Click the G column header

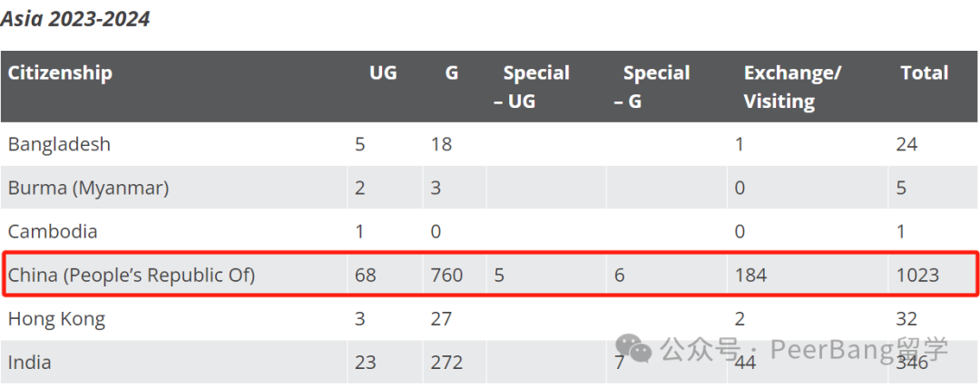coord(451,73)
